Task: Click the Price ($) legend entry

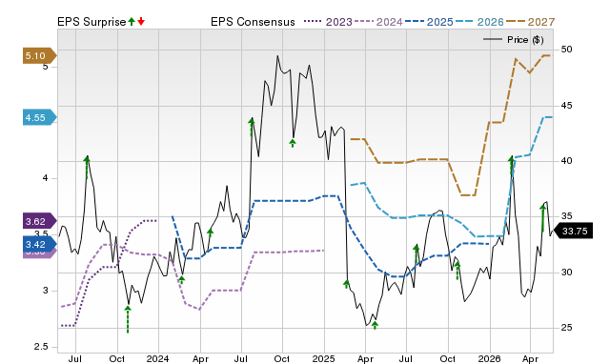Action: pos(514,40)
